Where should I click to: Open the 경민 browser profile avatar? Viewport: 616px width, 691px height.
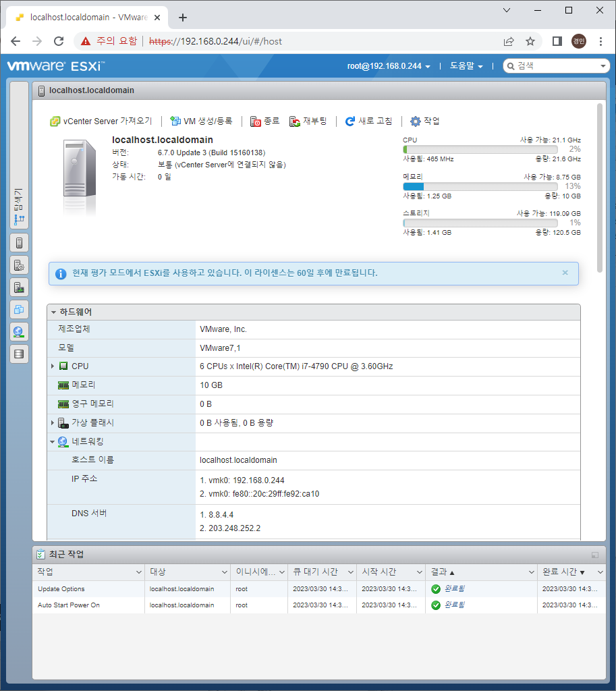(579, 41)
